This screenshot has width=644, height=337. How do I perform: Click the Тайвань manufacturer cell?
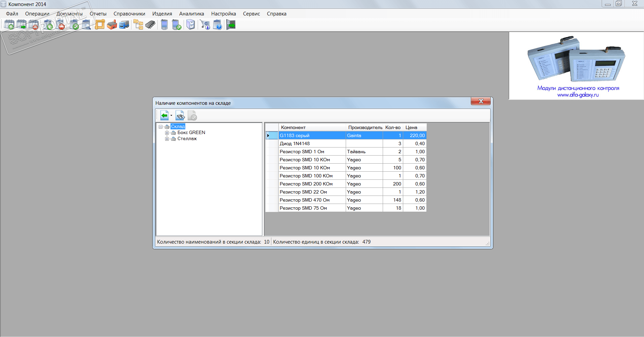coord(365,152)
